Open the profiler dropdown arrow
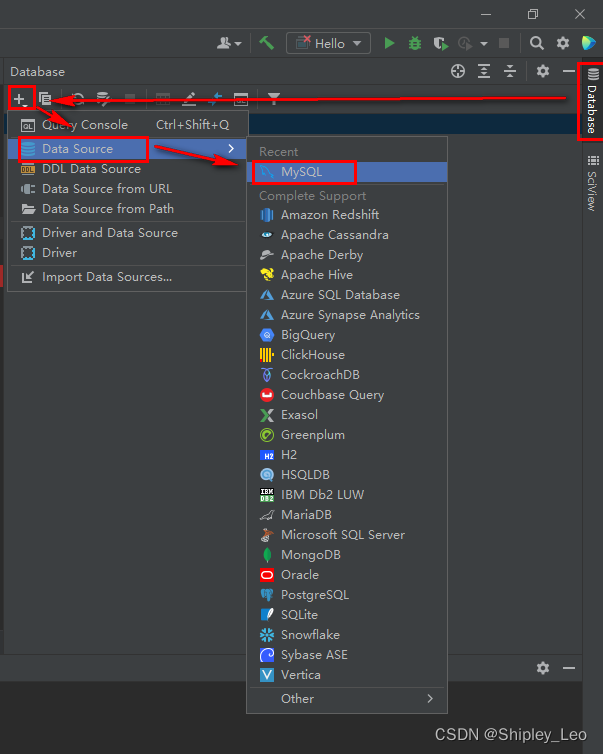 (x=484, y=44)
